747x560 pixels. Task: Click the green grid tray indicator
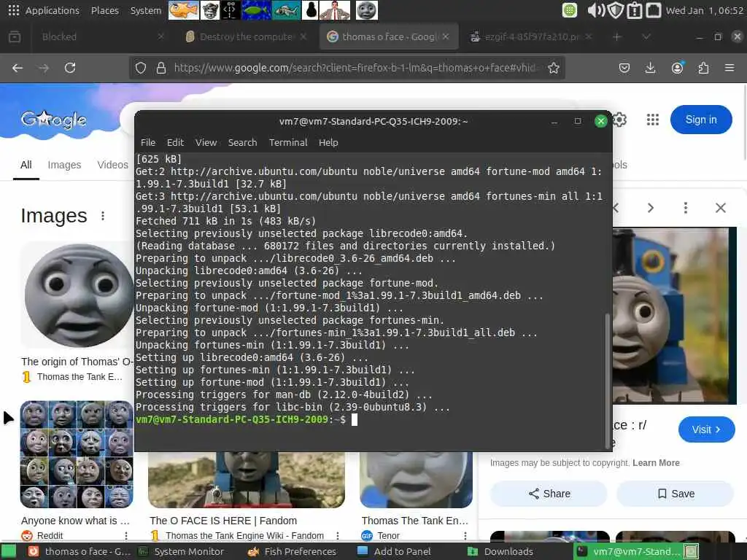[569, 10]
